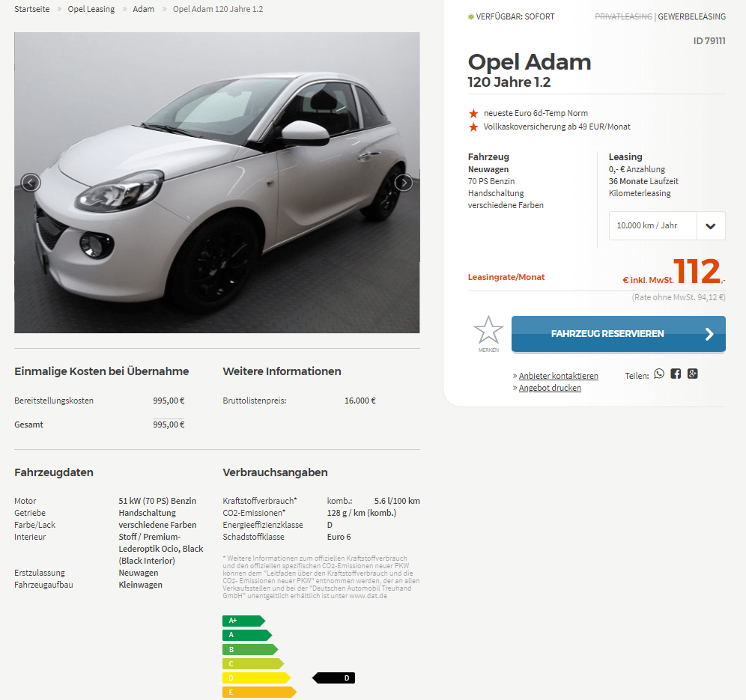Click the A+ efficiency class bar

(x=243, y=621)
